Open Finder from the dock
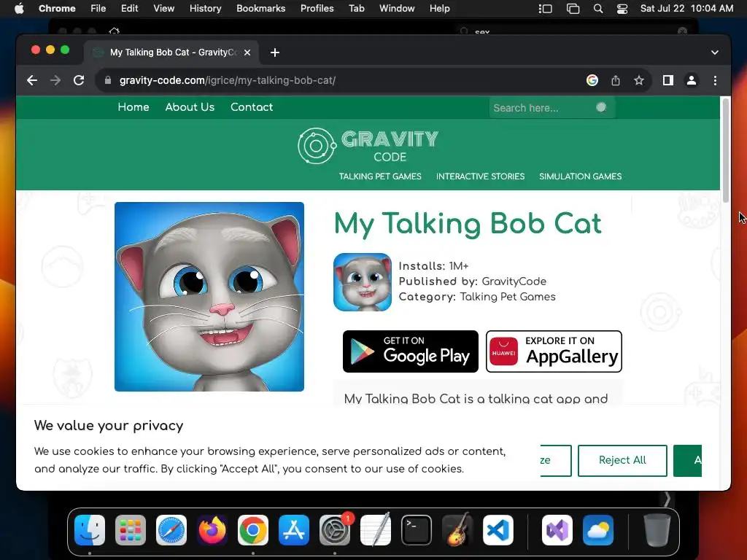 (x=90, y=529)
